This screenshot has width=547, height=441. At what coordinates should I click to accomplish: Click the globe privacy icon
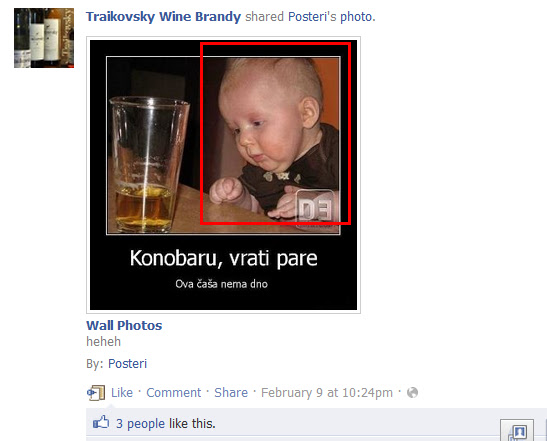(x=412, y=393)
